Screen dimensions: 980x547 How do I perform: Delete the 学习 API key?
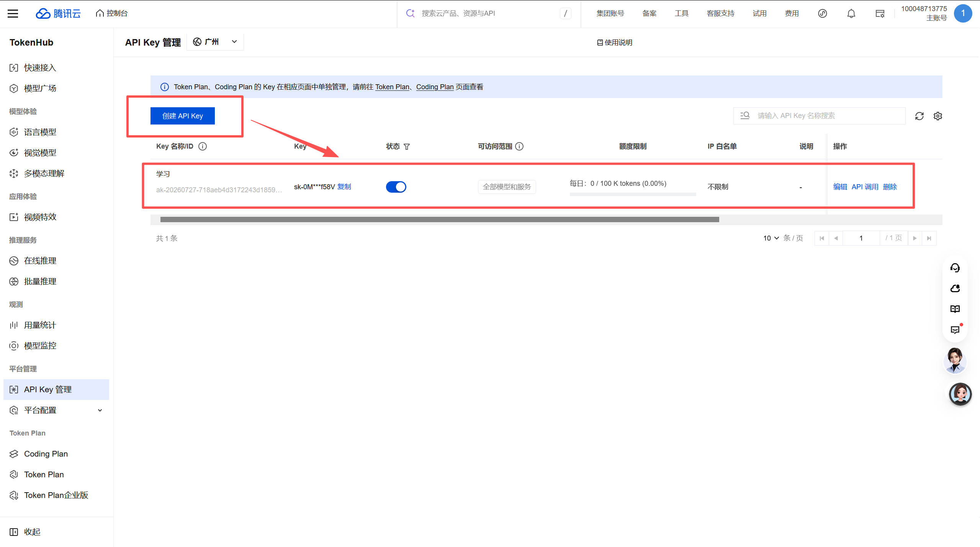tap(890, 187)
